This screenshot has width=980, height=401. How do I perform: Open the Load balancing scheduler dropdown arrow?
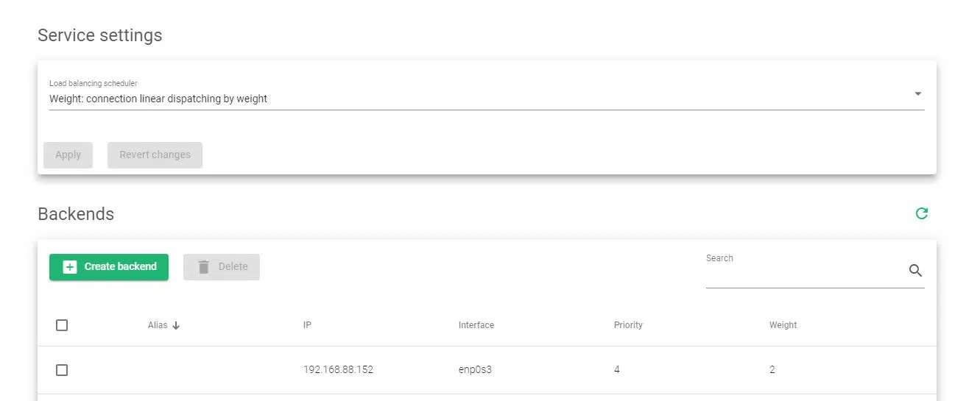(917, 94)
